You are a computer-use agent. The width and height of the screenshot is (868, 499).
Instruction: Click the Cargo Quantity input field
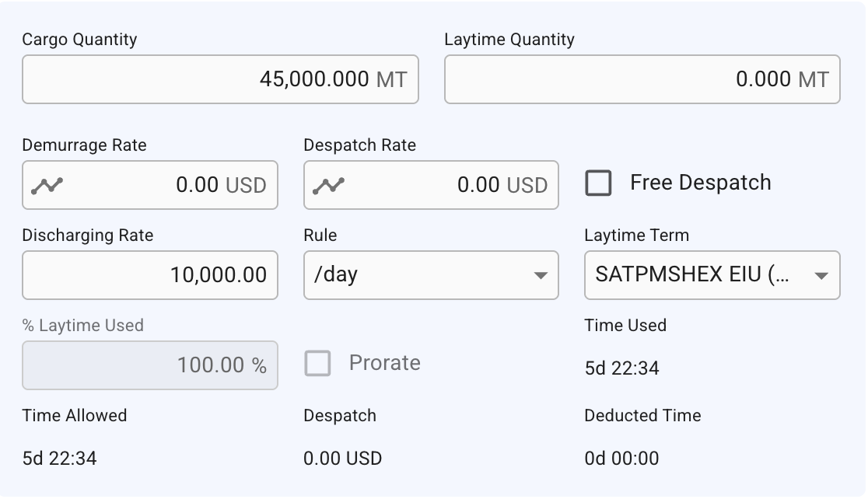[220, 79]
